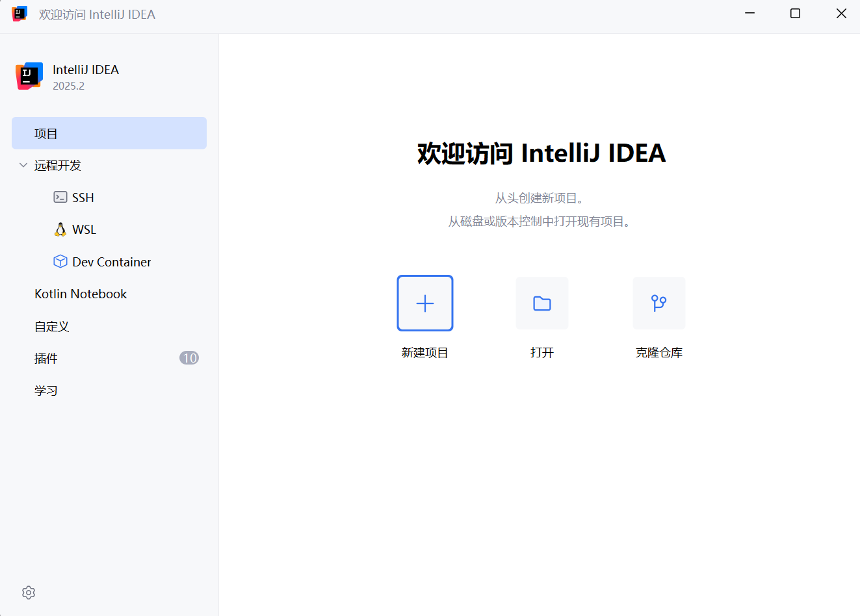Image resolution: width=860 pixels, height=616 pixels.
Task: Open the 学习 learning section
Action: (46, 391)
